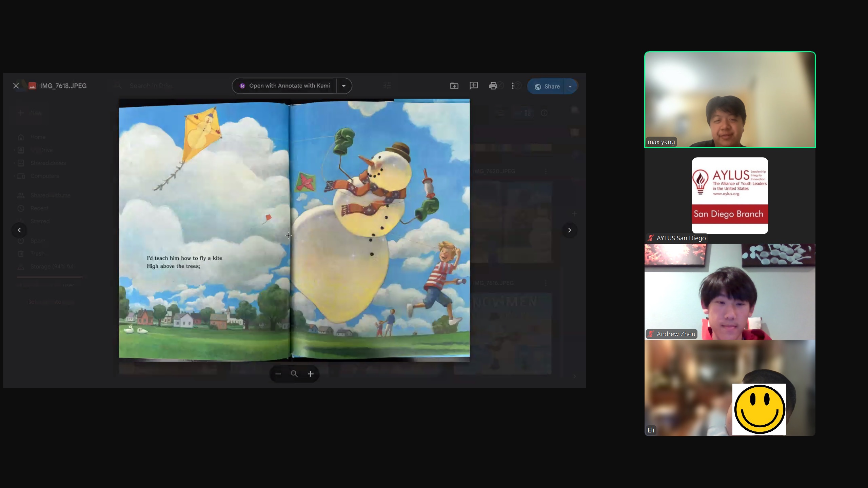Click the IMG_7618.JPEG file name
The image size is (868, 488).
63,86
